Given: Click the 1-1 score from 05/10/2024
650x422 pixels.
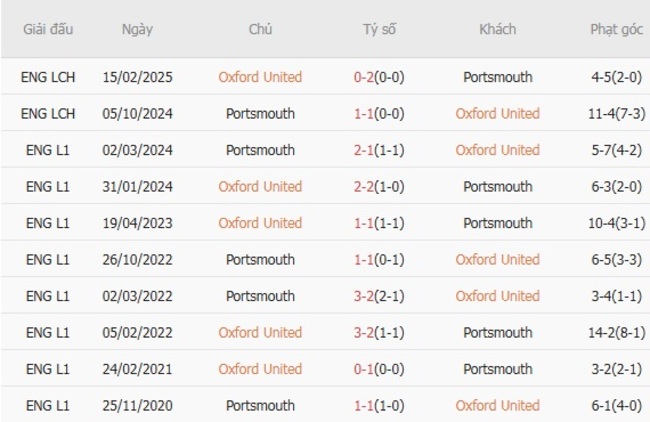Looking at the screenshot, I should [379, 114].
